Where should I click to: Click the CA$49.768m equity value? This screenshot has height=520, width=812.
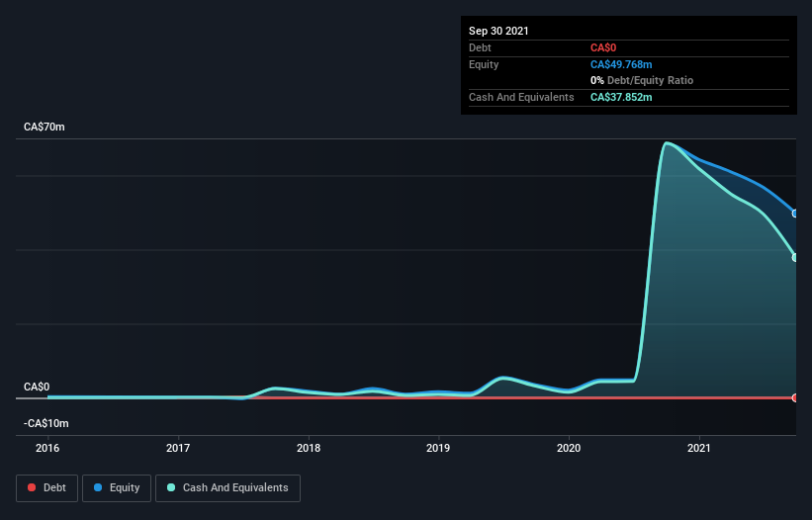(x=621, y=64)
